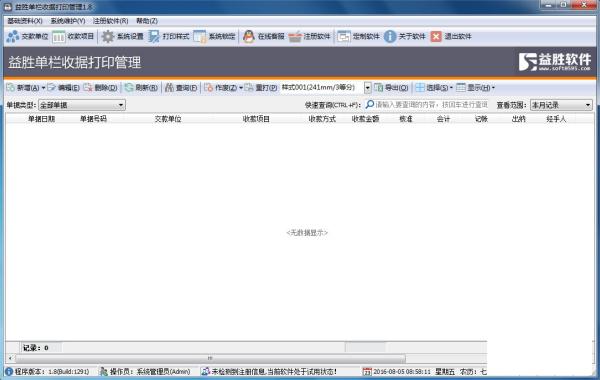
Task: Expand the 新增(A) dropdown arrow
Action: coord(43,88)
